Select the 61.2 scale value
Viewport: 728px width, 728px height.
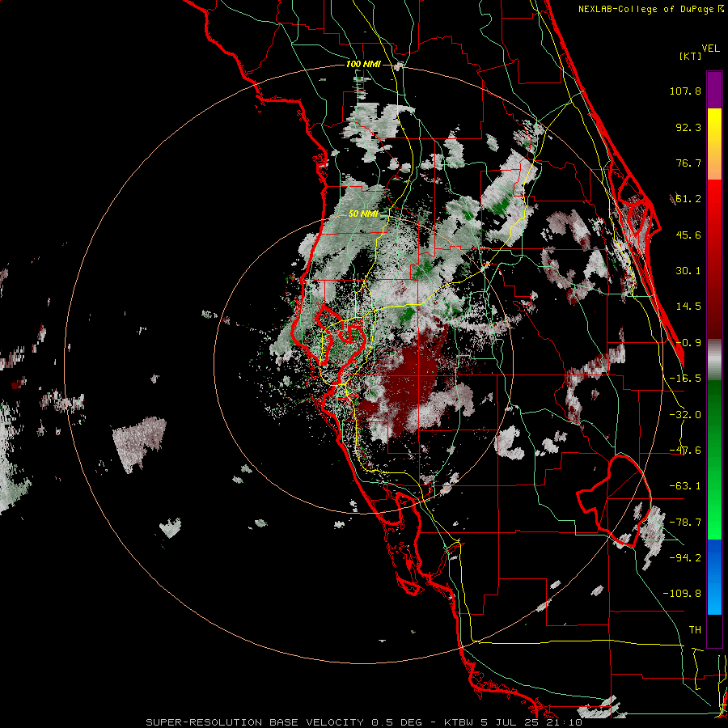tap(688, 199)
